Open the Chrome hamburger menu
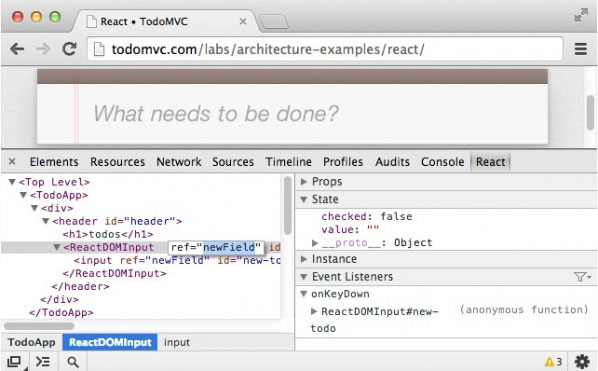The width and height of the screenshot is (598, 371). coord(580,49)
